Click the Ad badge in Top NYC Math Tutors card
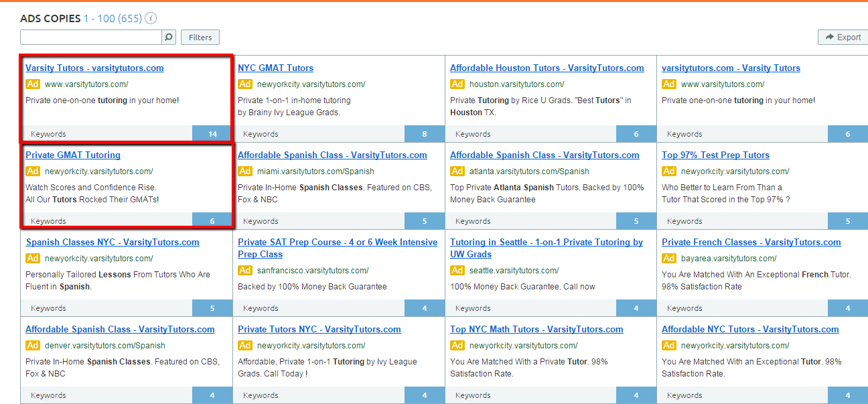Screen dimensions: 868x404 pyautogui.click(x=457, y=345)
